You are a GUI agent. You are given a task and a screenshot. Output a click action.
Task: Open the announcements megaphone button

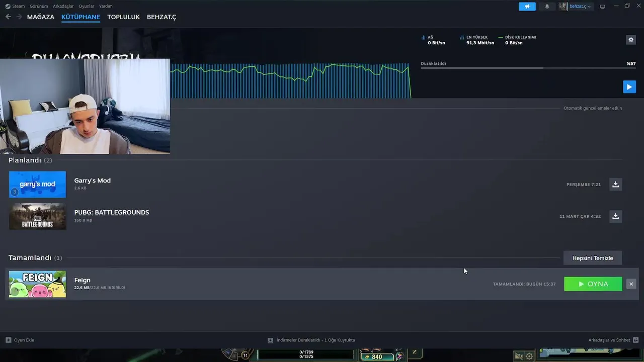tap(527, 7)
